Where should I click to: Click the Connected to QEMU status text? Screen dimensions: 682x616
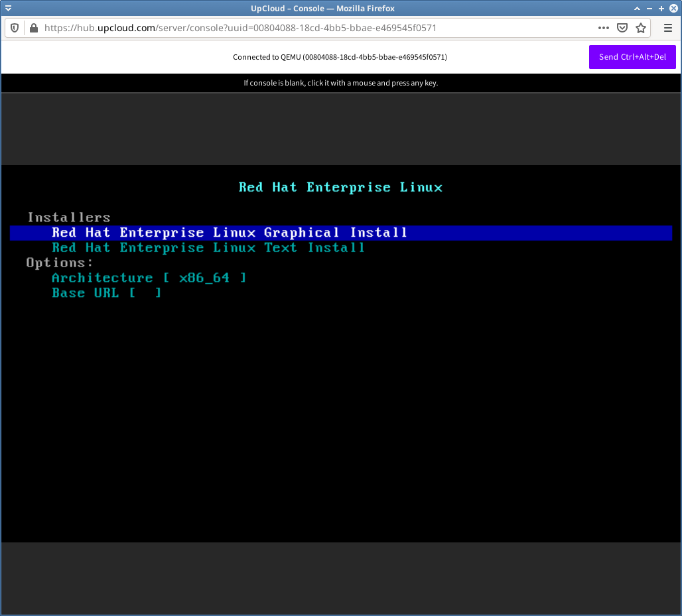[x=339, y=57]
